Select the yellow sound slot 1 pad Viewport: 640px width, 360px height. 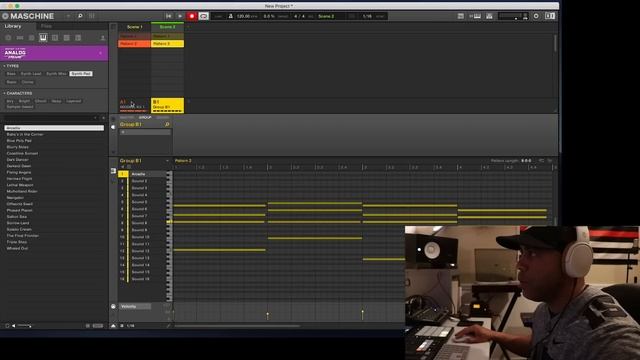123,174
